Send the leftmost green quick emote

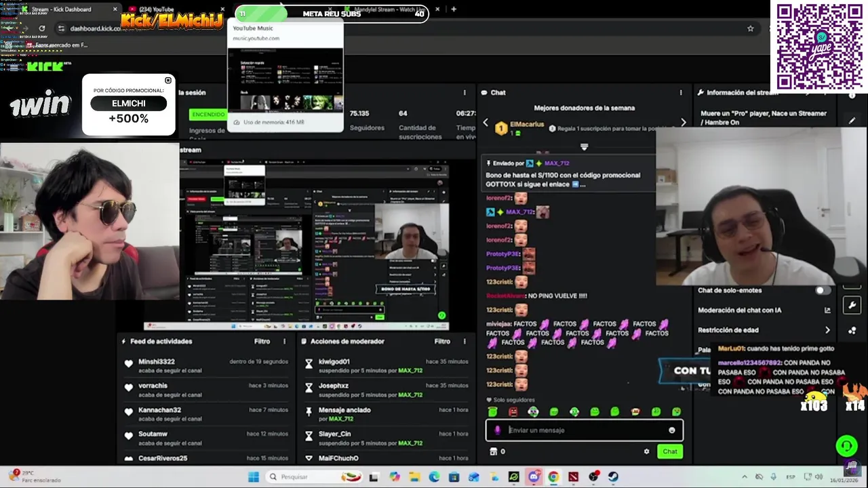(493, 411)
